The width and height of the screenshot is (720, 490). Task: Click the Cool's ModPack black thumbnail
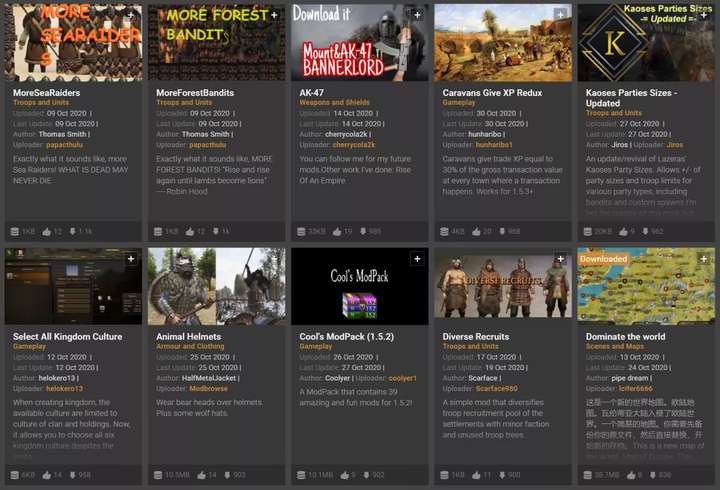click(x=360, y=286)
